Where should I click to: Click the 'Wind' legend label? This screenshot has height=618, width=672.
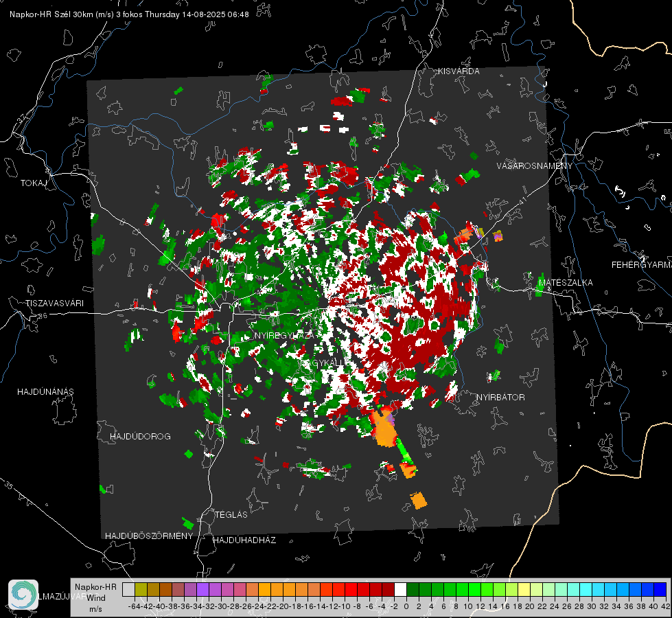(x=96, y=598)
